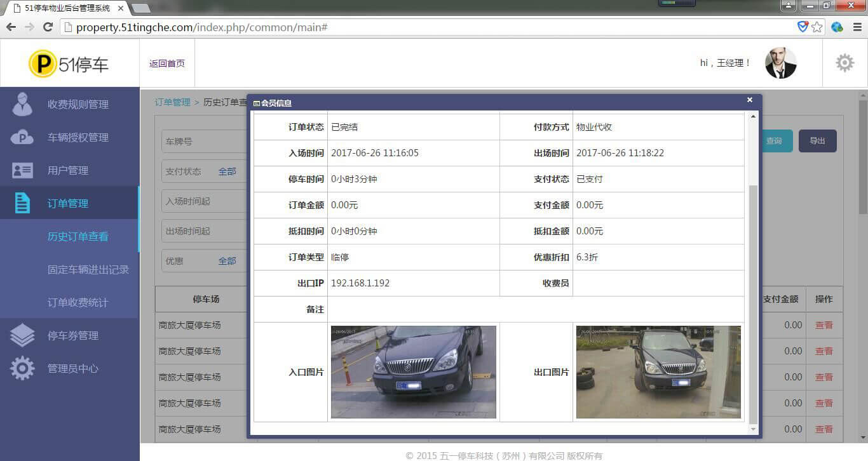This screenshot has height=461, width=868.
Task: Open settings gear icon in header
Action: 844,63
